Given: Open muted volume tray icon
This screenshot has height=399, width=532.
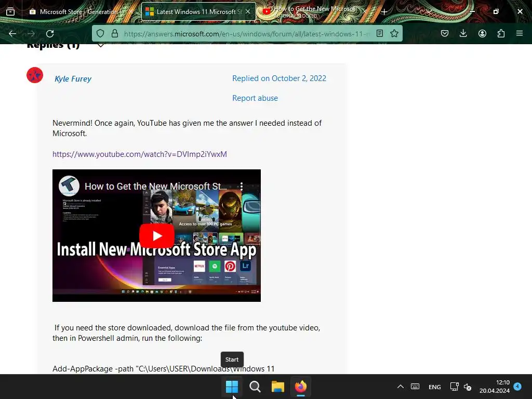Looking at the screenshot, I should click(468, 387).
